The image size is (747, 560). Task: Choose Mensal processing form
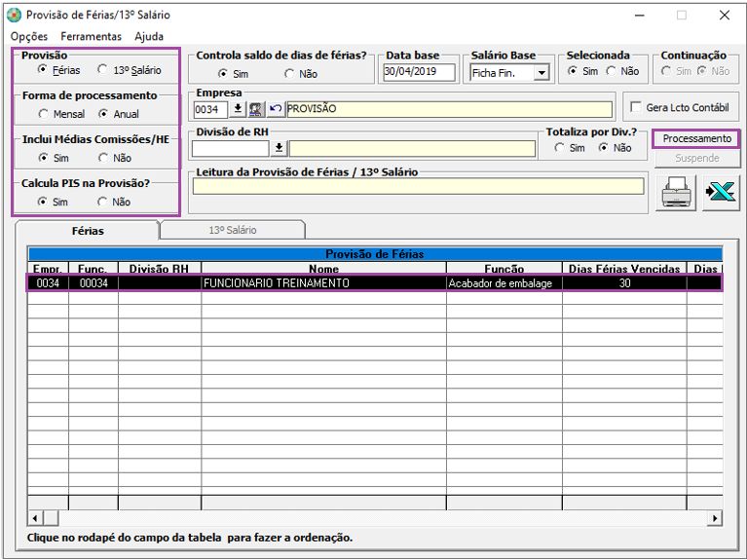pos(44,114)
